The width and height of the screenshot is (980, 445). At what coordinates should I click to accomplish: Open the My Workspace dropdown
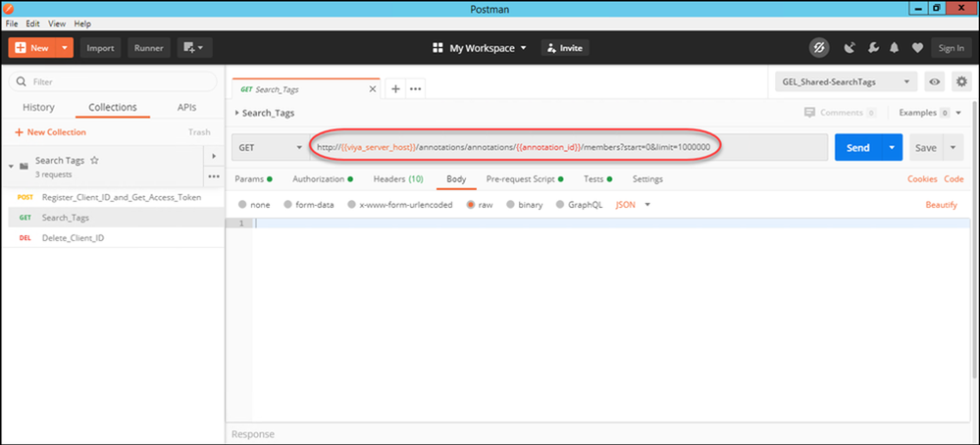click(x=480, y=48)
